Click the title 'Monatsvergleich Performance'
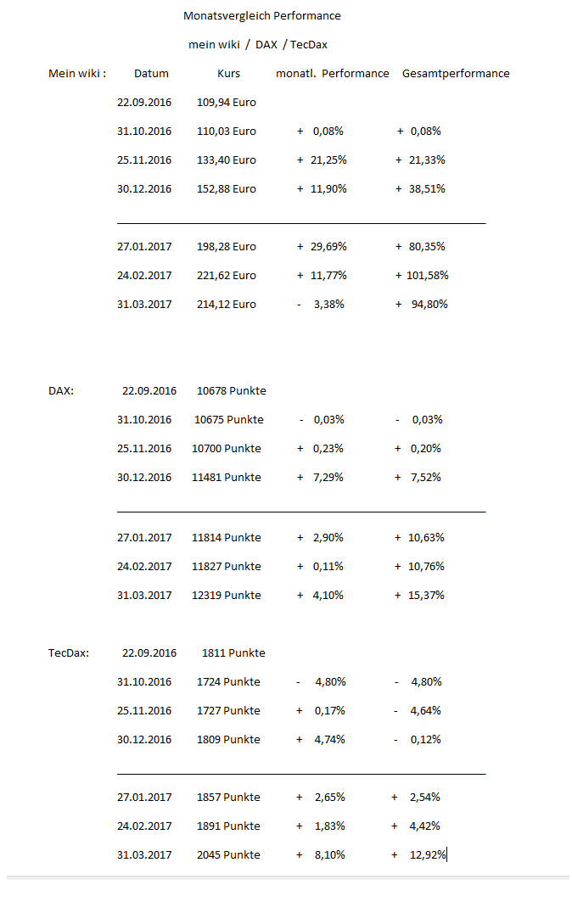 [x=261, y=16]
